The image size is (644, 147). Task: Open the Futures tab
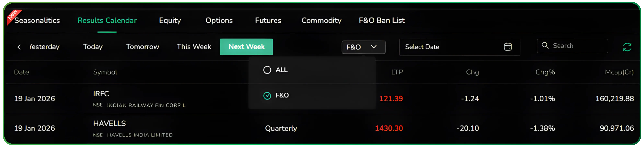coord(268,21)
